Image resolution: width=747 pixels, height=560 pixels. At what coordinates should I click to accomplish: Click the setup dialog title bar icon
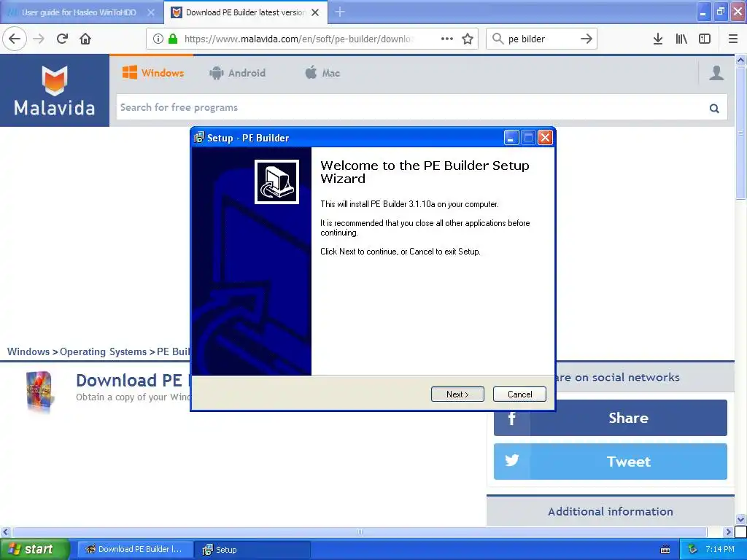(199, 138)
